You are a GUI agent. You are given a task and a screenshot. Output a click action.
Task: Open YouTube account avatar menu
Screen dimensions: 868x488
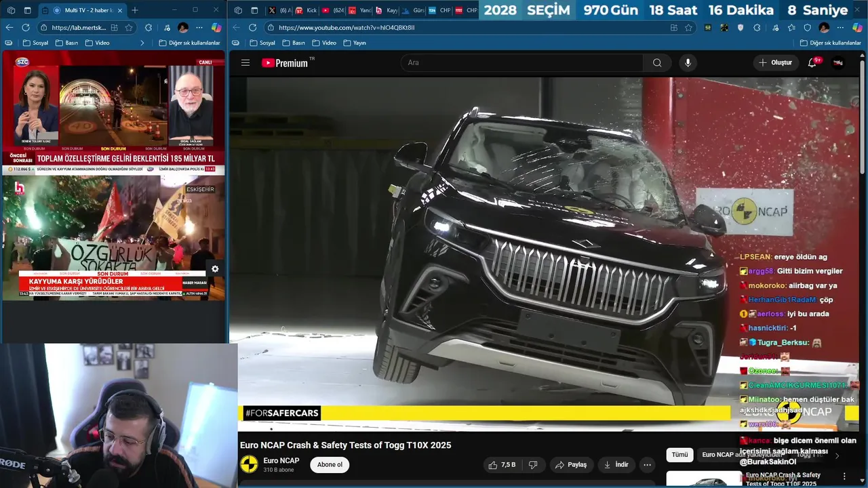point(838,62)
